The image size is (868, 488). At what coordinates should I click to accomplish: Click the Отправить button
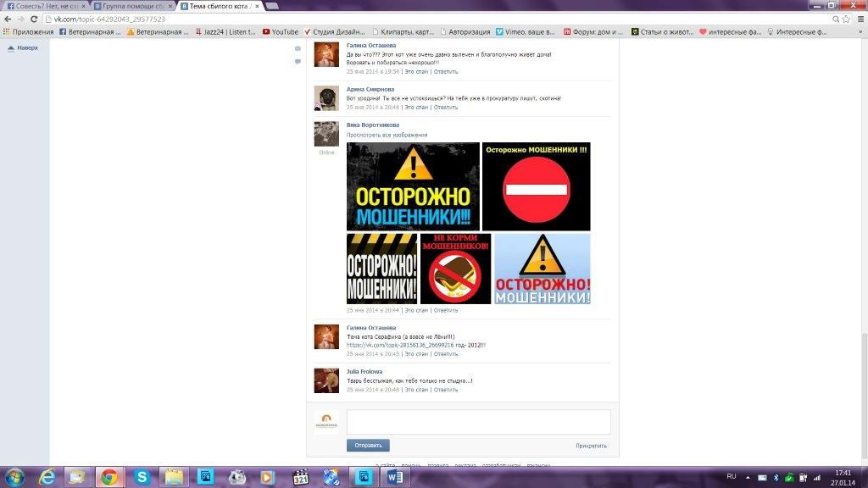point(368,446)
